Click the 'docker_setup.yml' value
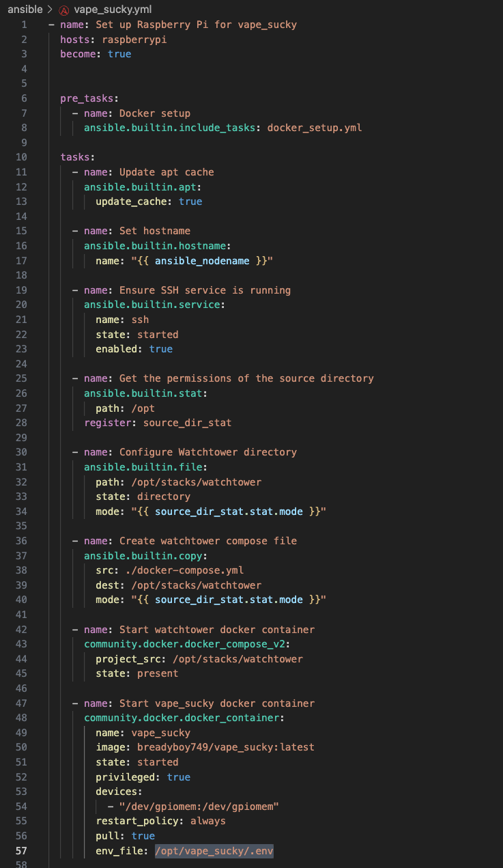Image resolution: width=503 pixels, height=868 pixels. pos(315,128)
